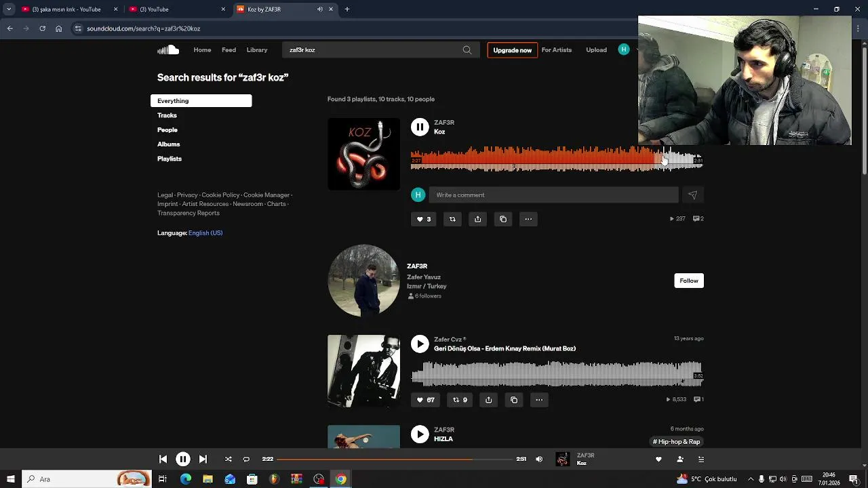
Task: Mute the Koz by ZAF3R browser tab
Action: click(x=319, y=9)
